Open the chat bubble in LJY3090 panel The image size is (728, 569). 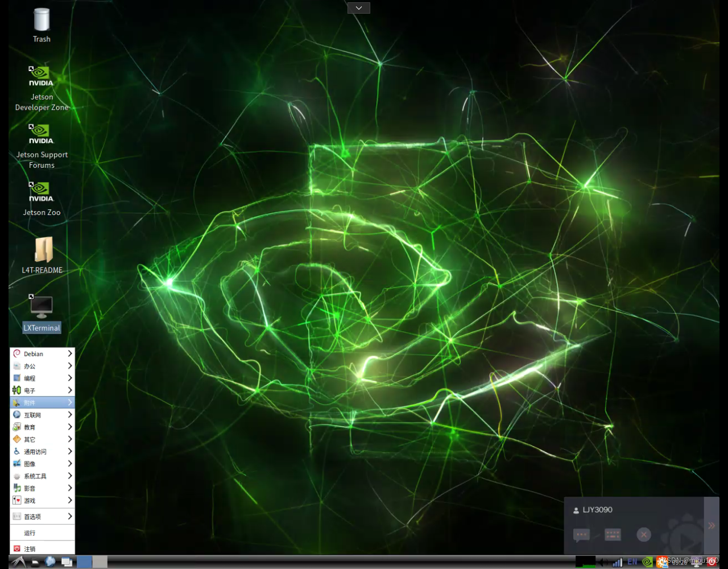pos(581,535)
